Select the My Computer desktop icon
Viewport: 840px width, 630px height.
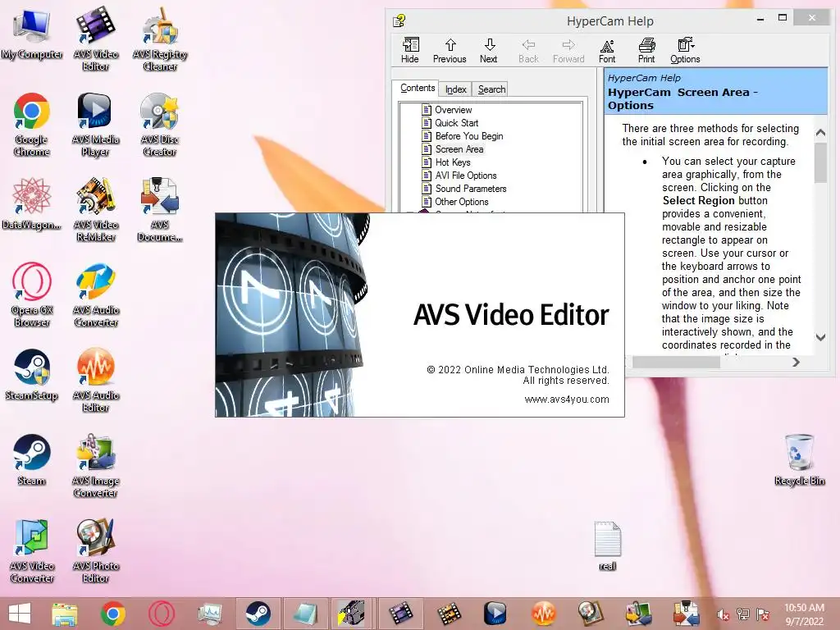32,34
